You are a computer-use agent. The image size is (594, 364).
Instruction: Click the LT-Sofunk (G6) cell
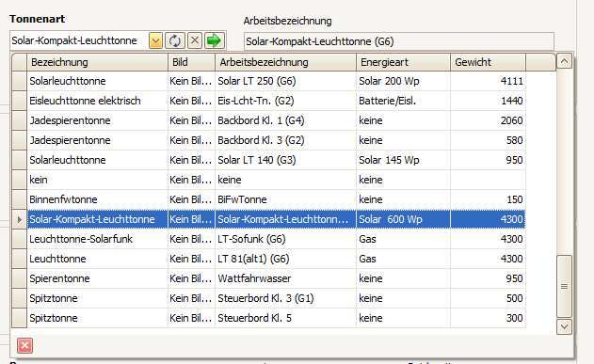click(285, 239)
